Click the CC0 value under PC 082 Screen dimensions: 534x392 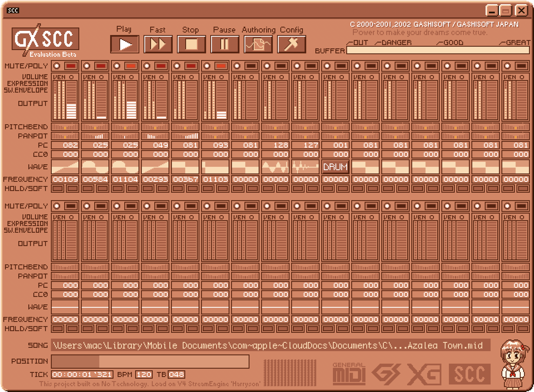click(65, 155)
